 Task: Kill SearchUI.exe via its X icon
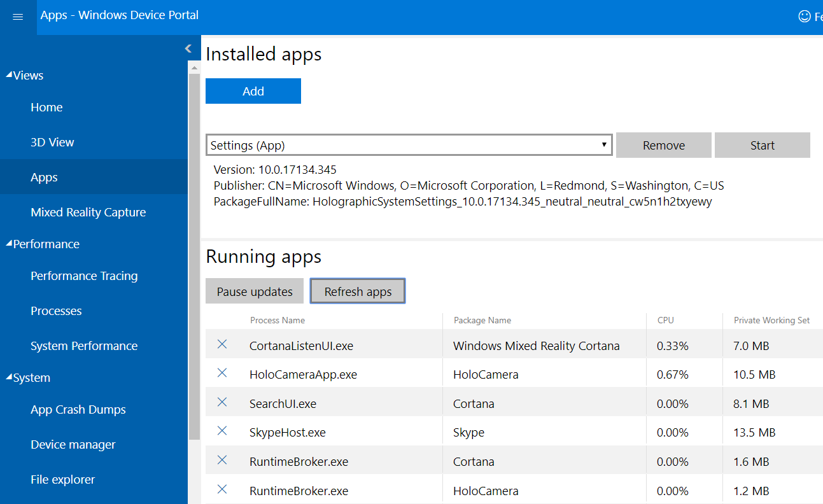pos(222,402)
